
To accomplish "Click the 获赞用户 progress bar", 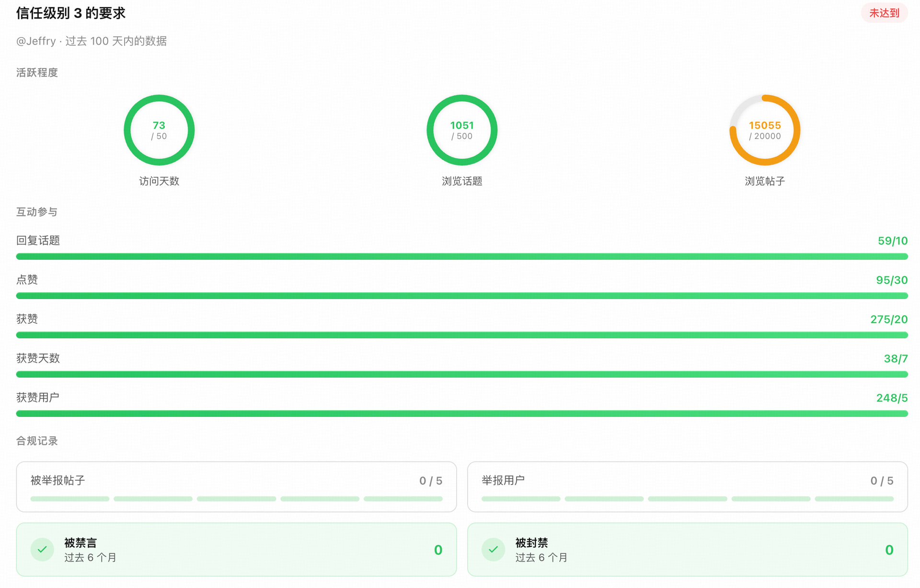I will 462,414.
